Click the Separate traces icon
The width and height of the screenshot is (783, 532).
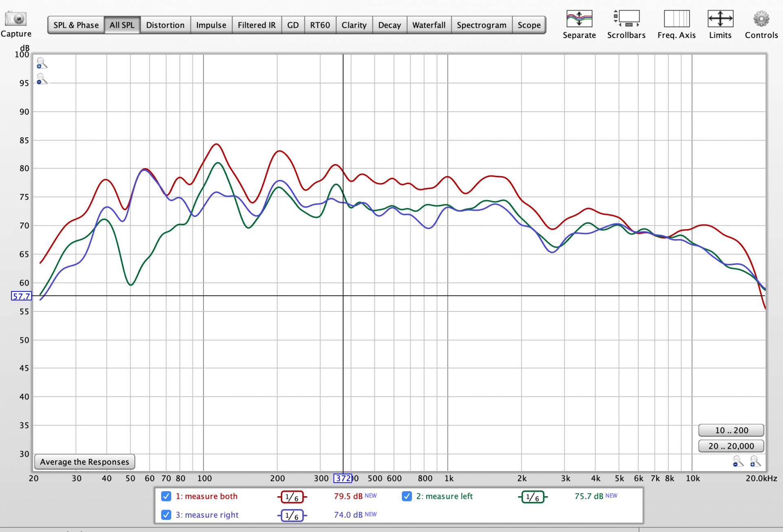click(x=579, y=19)
